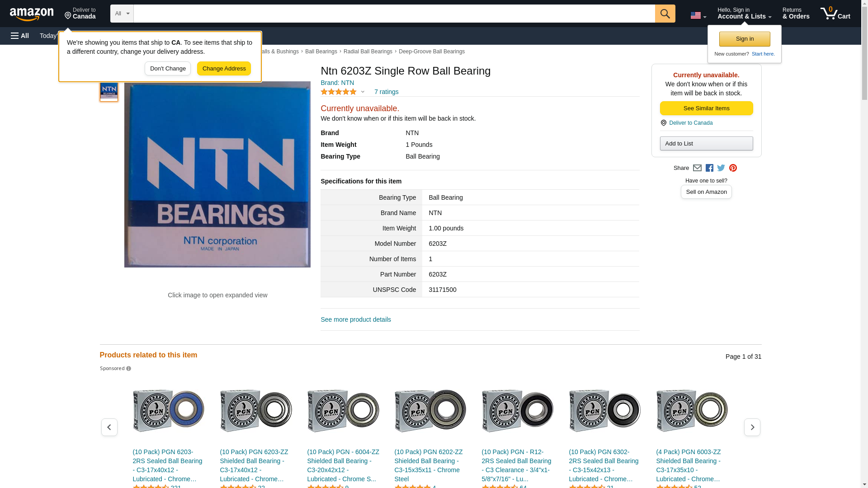868x488 pixels.
Task: Show next related products carousel page
Action: pos(752,427)
